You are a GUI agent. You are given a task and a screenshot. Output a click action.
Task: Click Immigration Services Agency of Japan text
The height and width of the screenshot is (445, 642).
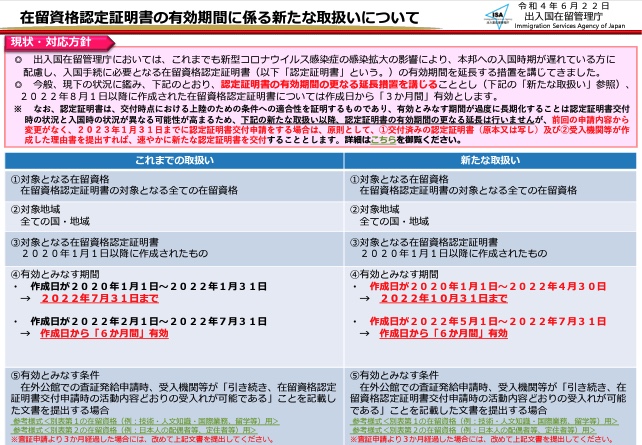[x=572, y=31]
